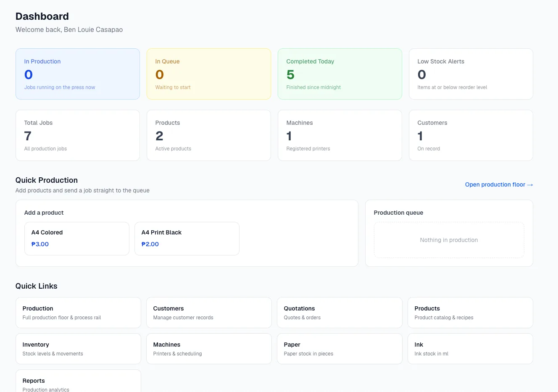The height and width of the screenshot is (392, 558).
Task: Click the 'Nothing in production' placeholder
Action: coord(449,240)
